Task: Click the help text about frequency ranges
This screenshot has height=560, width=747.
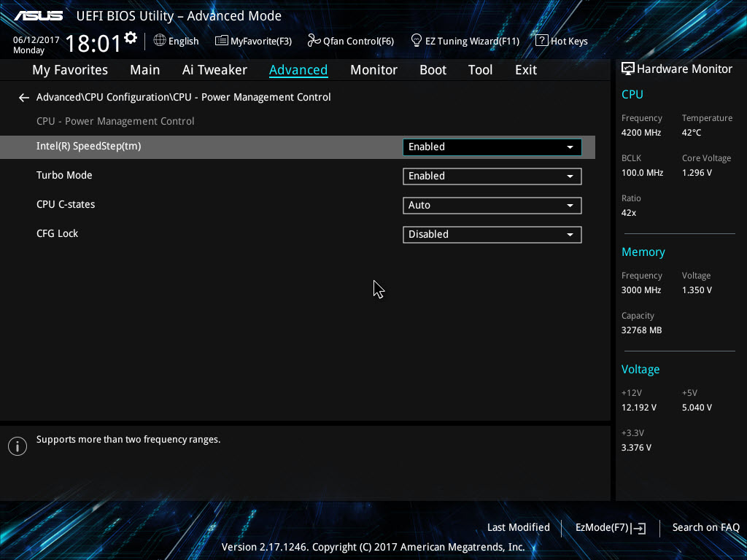Action: [x=128, y=440]
